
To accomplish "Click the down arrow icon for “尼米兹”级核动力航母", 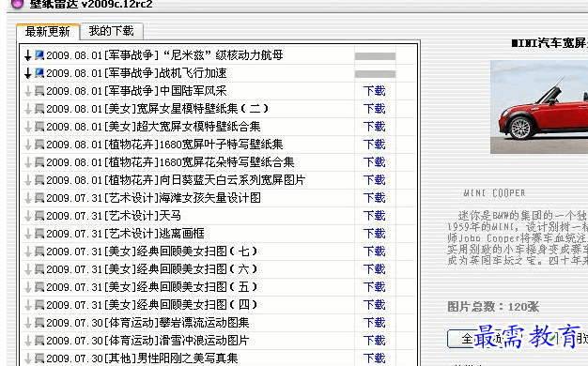I will 28,55.
